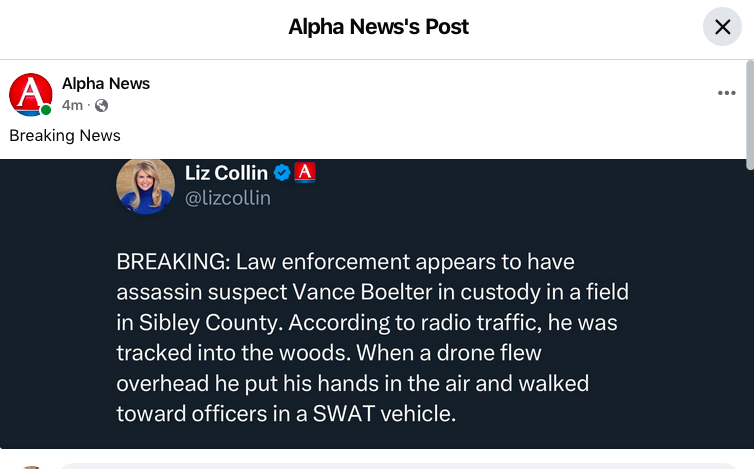Click the BREAKING tweet text paragraph

(372, 337)
